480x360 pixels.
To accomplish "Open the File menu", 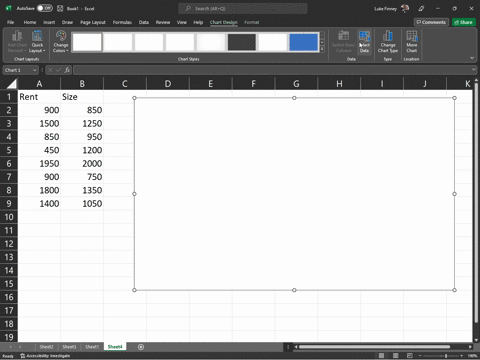I will (x=11, y=22).
